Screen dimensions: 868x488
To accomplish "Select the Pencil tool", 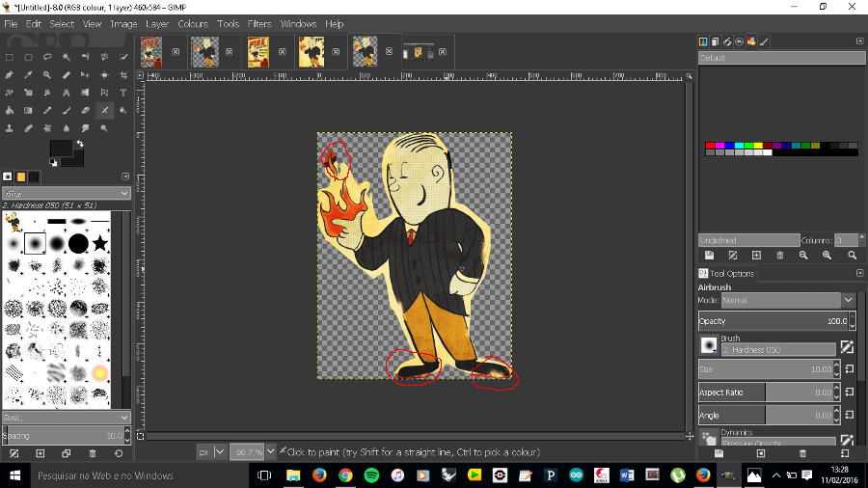I will (x=47, y=110).
